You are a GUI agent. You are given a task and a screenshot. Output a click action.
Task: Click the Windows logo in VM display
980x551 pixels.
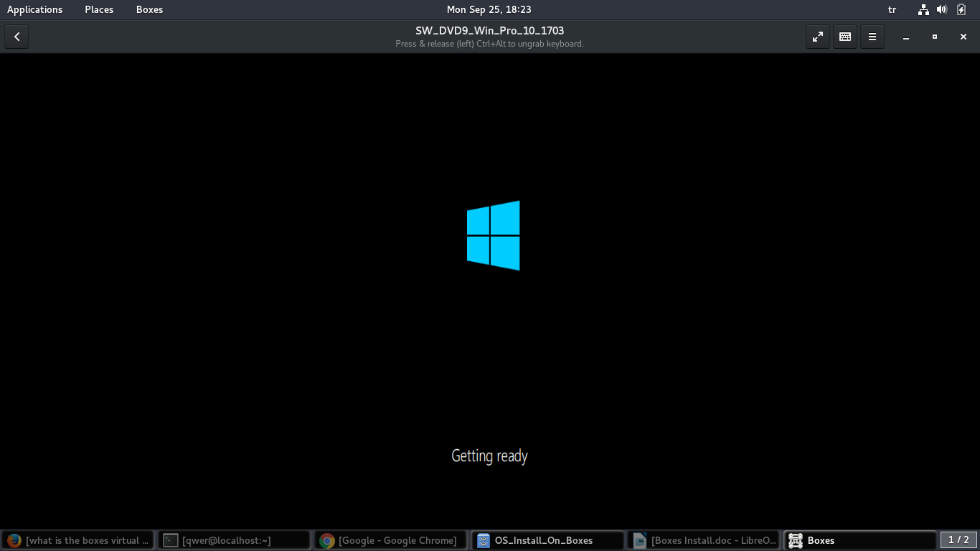[x=493, y=235]
